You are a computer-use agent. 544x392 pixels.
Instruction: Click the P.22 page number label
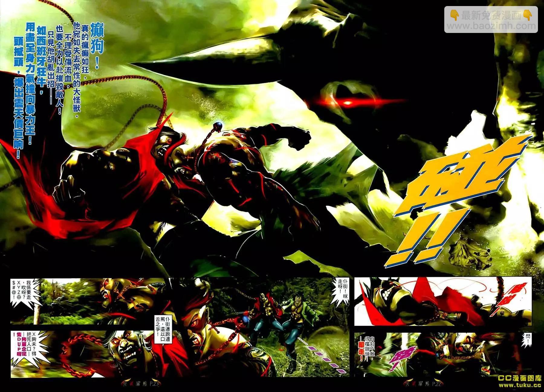coord(437,384)
